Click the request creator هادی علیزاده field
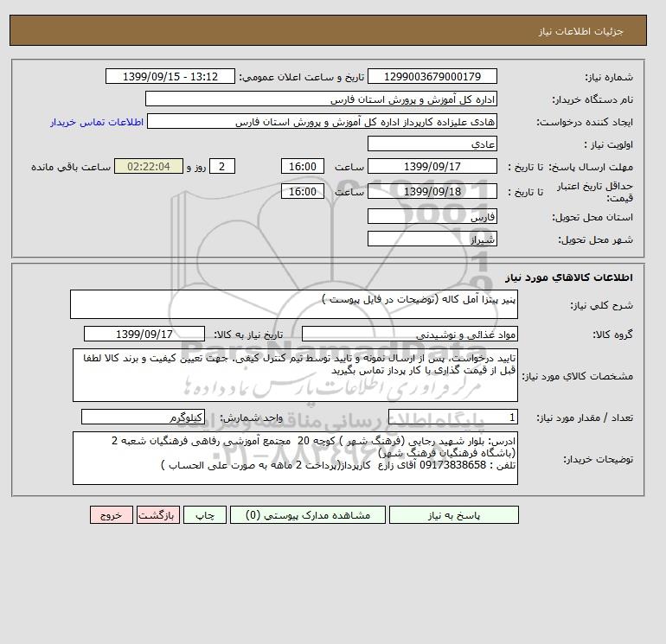Image resolution: width=666 pixels, height=644 pixels. point(322,121)
